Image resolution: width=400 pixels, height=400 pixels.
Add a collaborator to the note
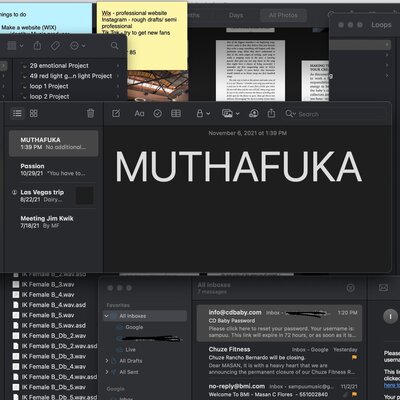(254, 114)
